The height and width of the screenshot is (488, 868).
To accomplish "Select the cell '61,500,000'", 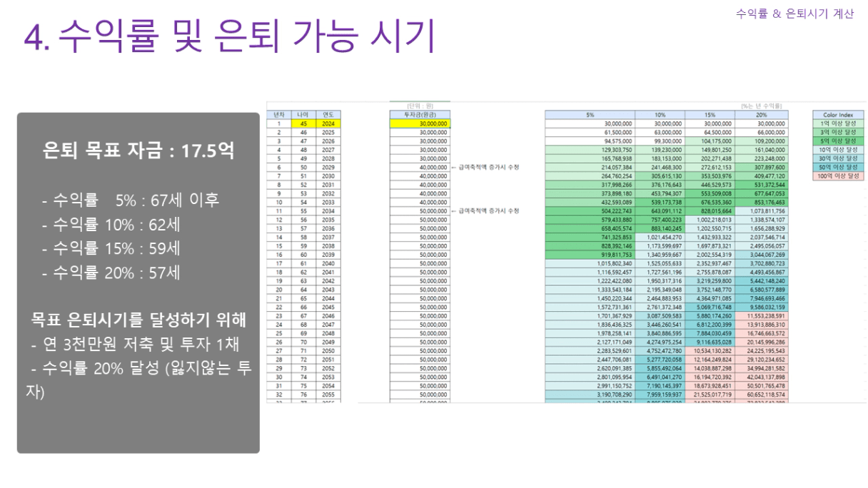I will 590,132.
